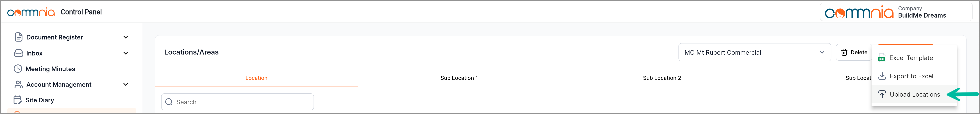
Task: Click the Upload Locations arrow icon
Action: tap(882, 94)
